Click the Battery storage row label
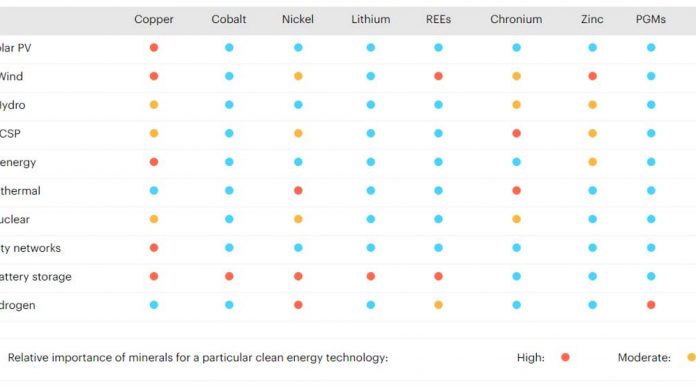The height and width of the screenshot is (385, 696). click(36, 277)
